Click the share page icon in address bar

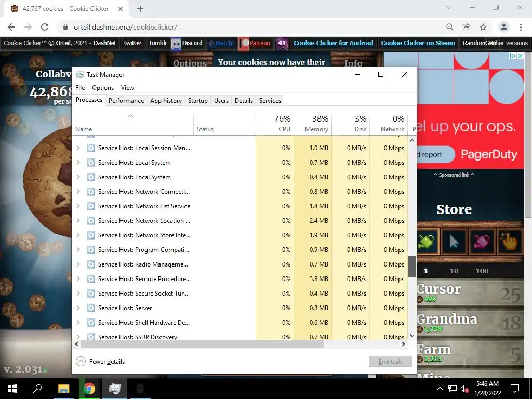467,27
